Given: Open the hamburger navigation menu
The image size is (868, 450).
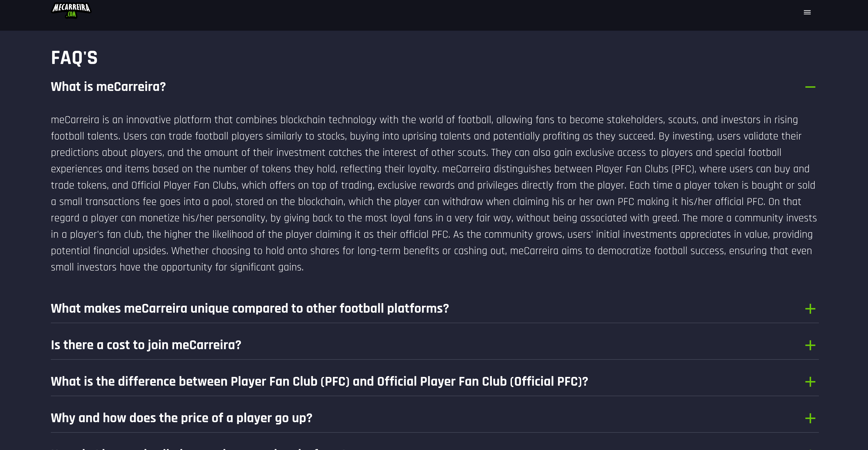Looking at the screenshot, I should 807,12.
